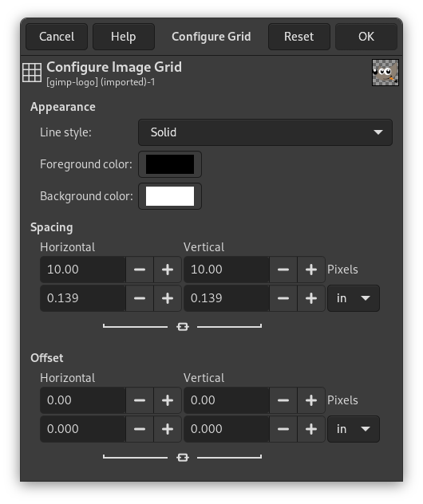Decrease Offset Vertical inches value
Screen dimensions: 423x504
(283, 429)
